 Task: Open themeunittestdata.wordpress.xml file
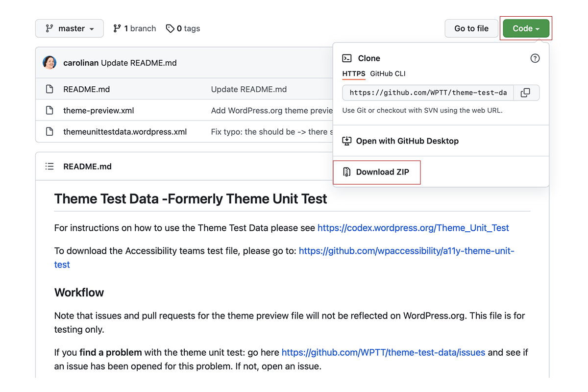[x=125, y=131]
